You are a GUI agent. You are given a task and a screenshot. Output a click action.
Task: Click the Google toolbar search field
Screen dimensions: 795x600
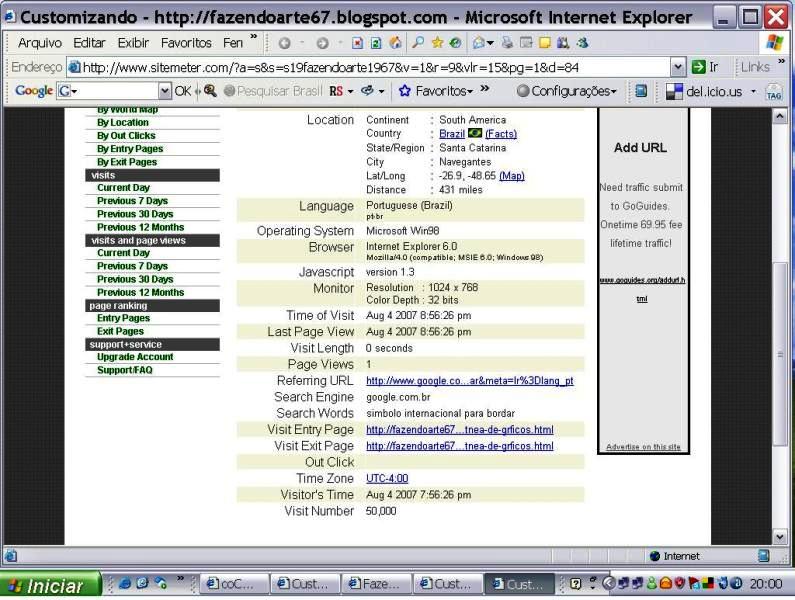point(115,91)
